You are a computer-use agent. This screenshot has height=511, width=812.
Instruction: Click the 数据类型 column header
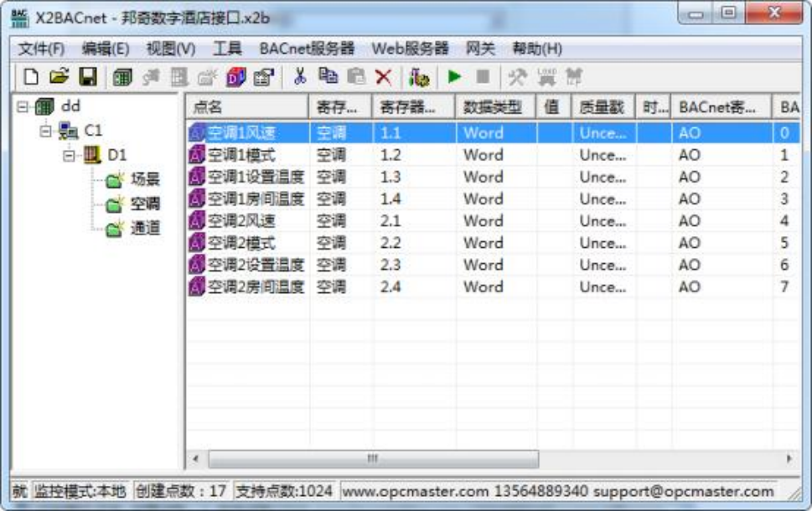coord(495,107)
